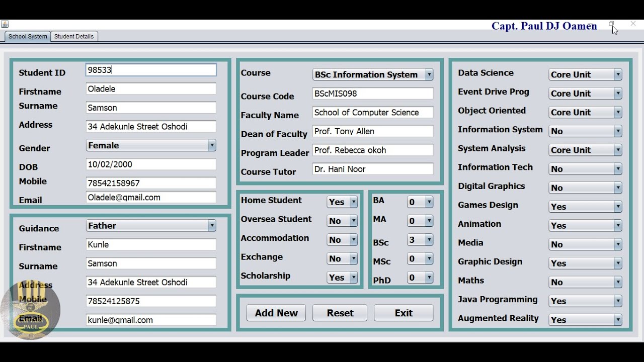Click the student Surname field Samson
Viewport: 644px width, 362px height.
[151, 108]
